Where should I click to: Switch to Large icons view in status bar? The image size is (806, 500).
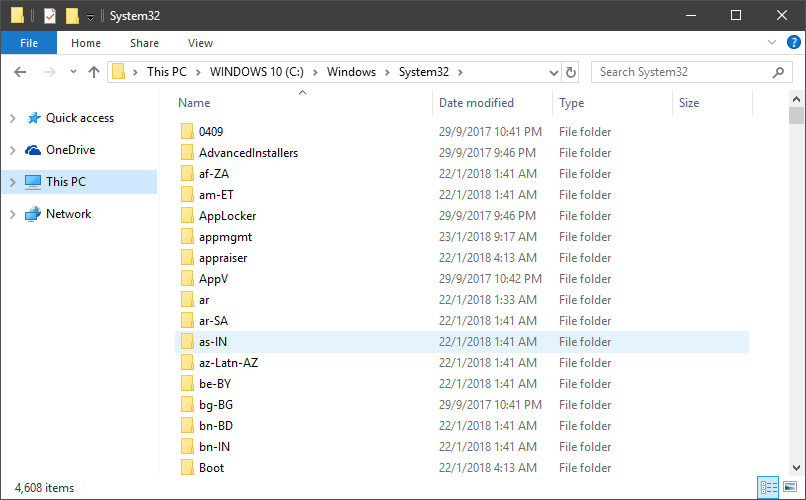click(790, 487)
